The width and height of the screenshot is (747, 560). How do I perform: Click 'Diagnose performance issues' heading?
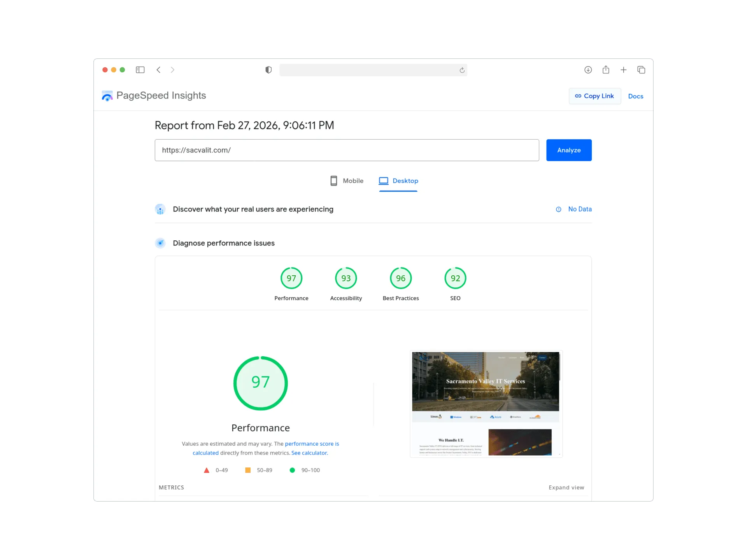[224, 243]
